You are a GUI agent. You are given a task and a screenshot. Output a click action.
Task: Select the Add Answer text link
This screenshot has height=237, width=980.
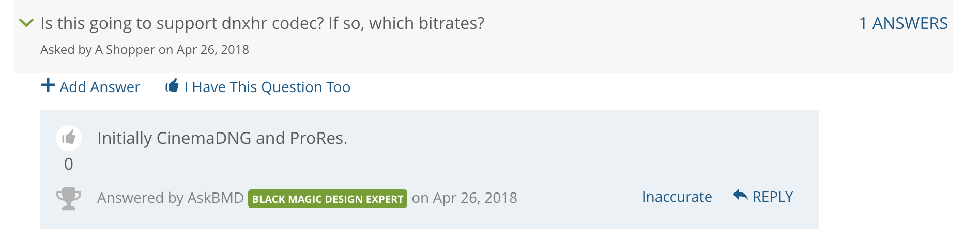coord(100,87)
